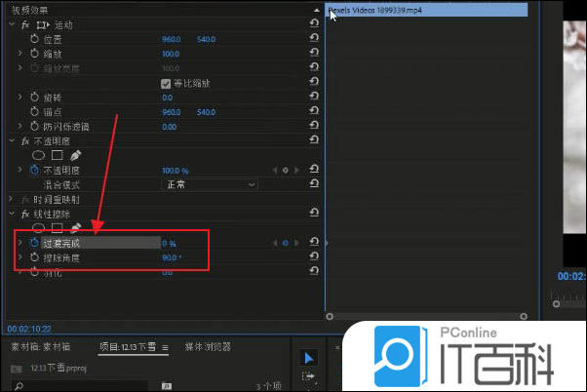This screenshot has height=392, width=587.
Task: Switch to the 素材箱: 素材箱 tab
Action: [x=40, y=347]
